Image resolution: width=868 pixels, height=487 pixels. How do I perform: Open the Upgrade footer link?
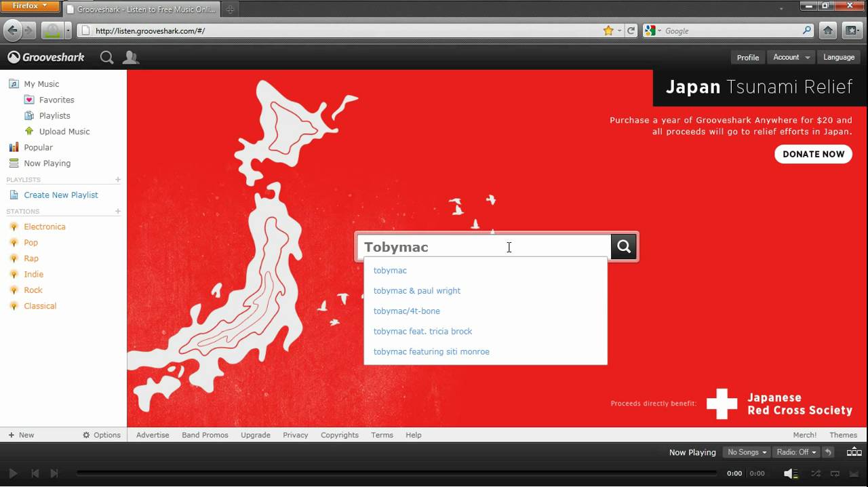point(256,435)
